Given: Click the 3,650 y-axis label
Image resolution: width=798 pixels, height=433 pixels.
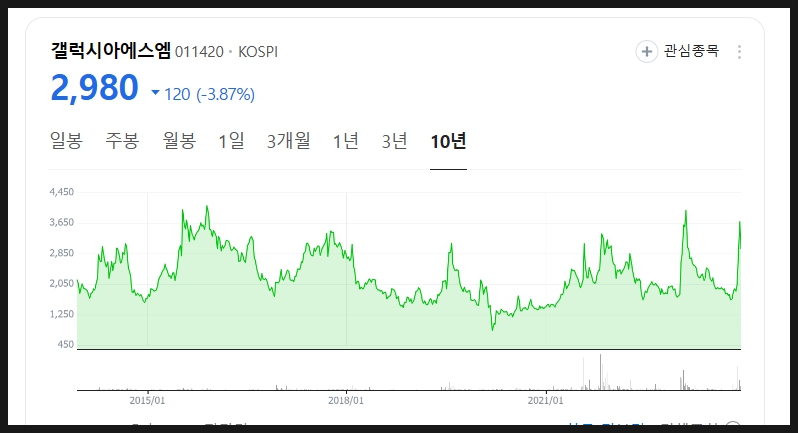Looking at the screenshot, I should [x=62, y=222].
